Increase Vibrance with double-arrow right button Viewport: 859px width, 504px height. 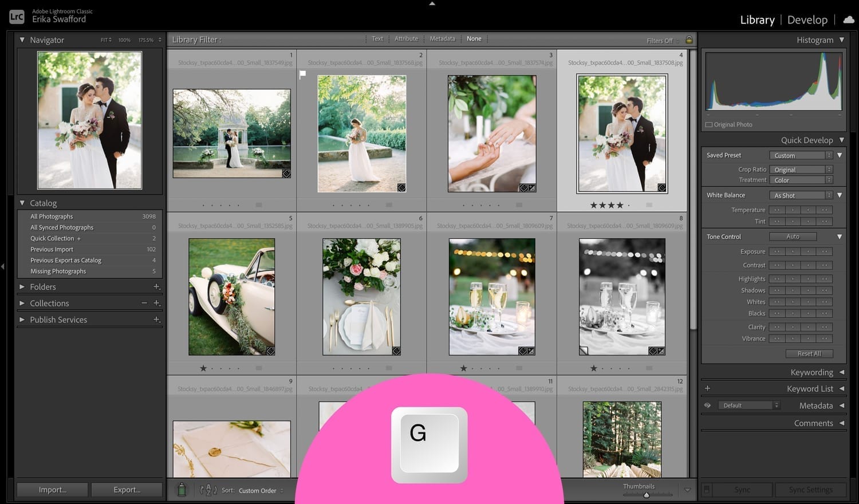tap(824, 338)
